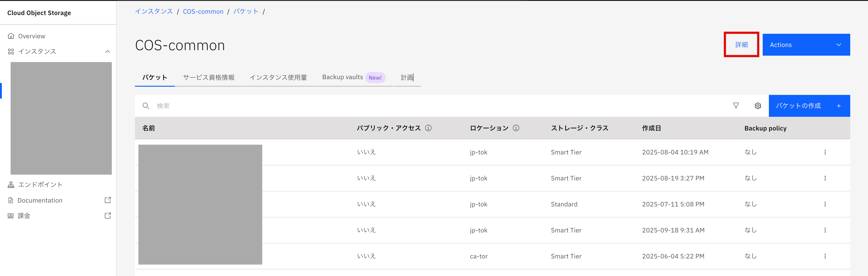Click the バケットの作成 button
This screenshot has width=868, height=276.
tap(809, 106)
